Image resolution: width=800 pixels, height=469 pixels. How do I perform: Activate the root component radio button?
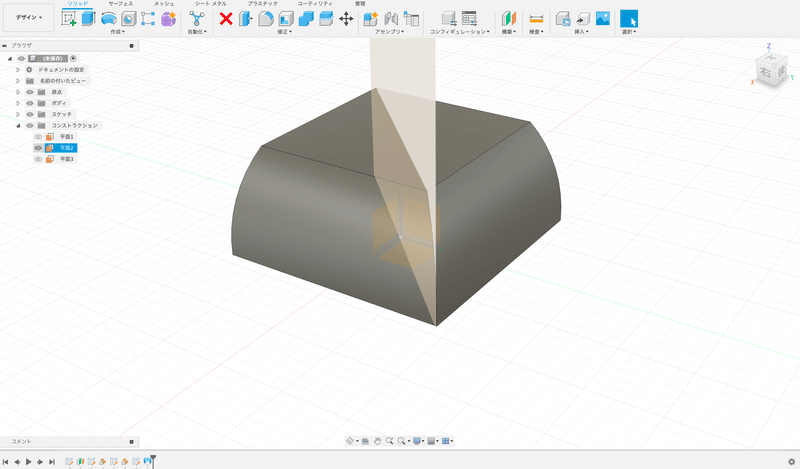73,59
